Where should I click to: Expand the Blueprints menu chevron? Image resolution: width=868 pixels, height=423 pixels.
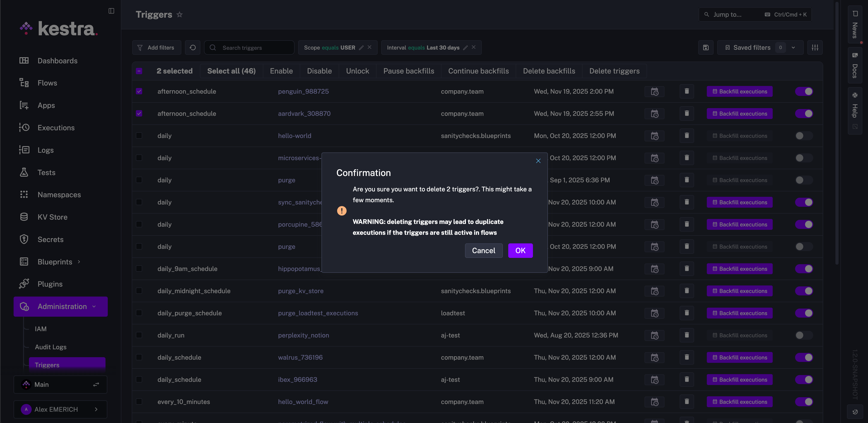click(x=79, y=262)
